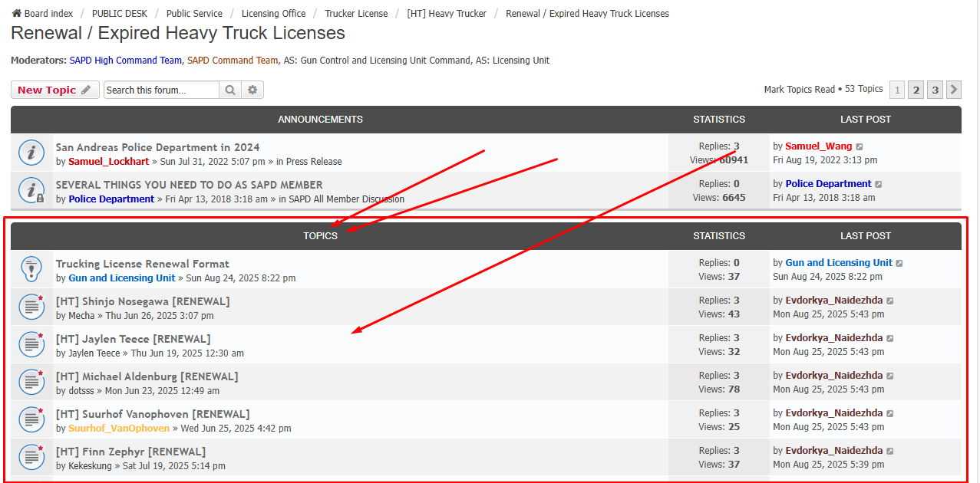Select current page 1 button
The height and width of the screenshot is (483, 980).
896,90
